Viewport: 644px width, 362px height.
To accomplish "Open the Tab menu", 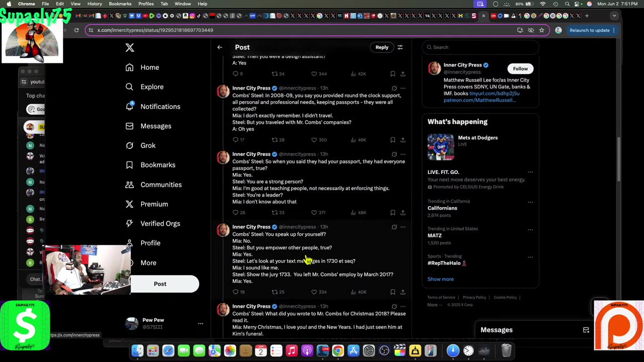I will [x=164, y=4].
